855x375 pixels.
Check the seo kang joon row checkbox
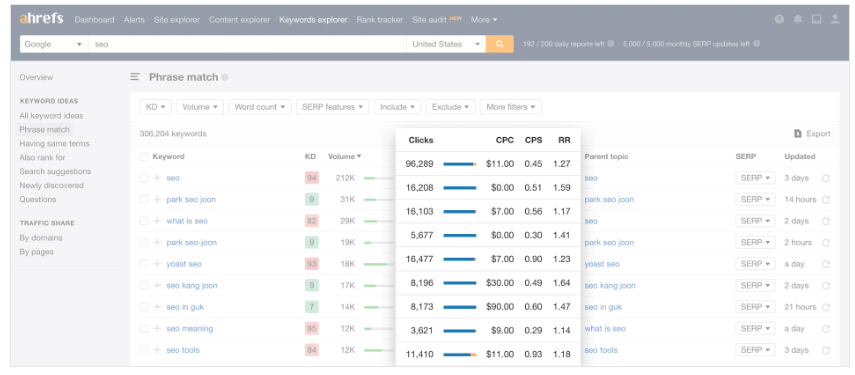(143, 285)
